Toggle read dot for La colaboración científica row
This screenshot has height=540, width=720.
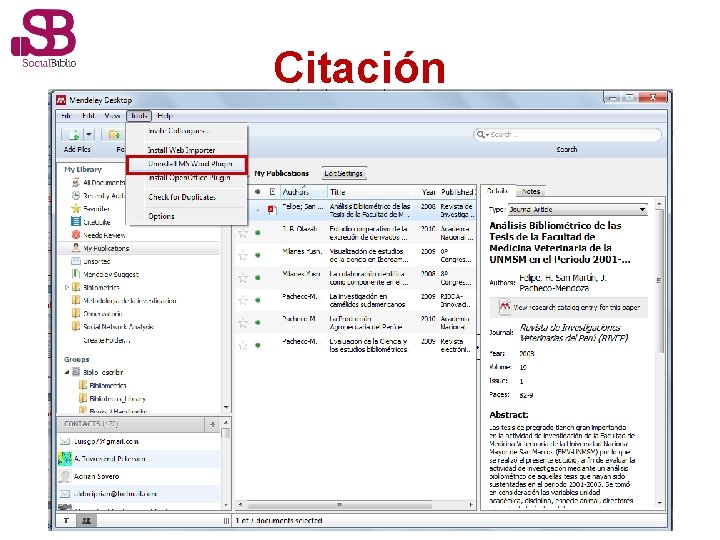pos(258,278)
